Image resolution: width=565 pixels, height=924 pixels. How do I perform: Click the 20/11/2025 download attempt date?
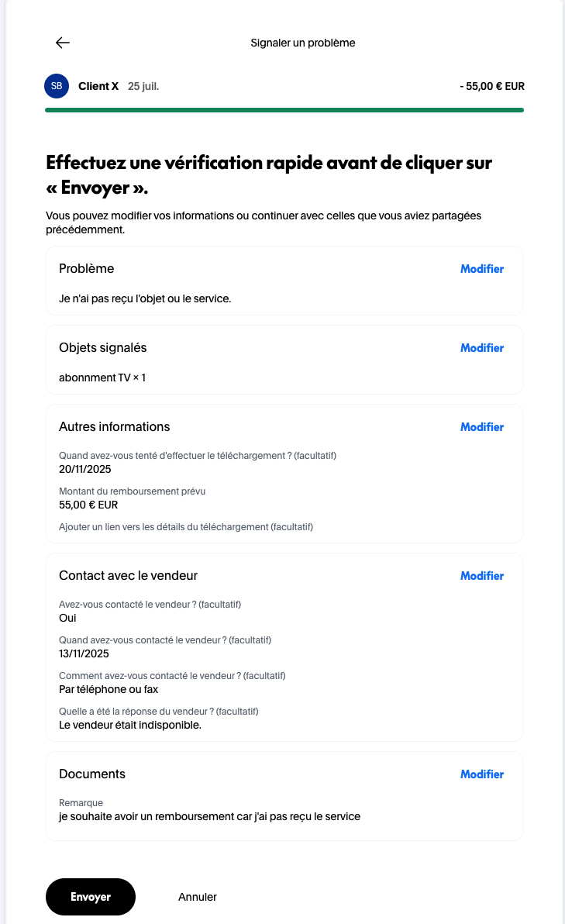click(x=85, y=469)
